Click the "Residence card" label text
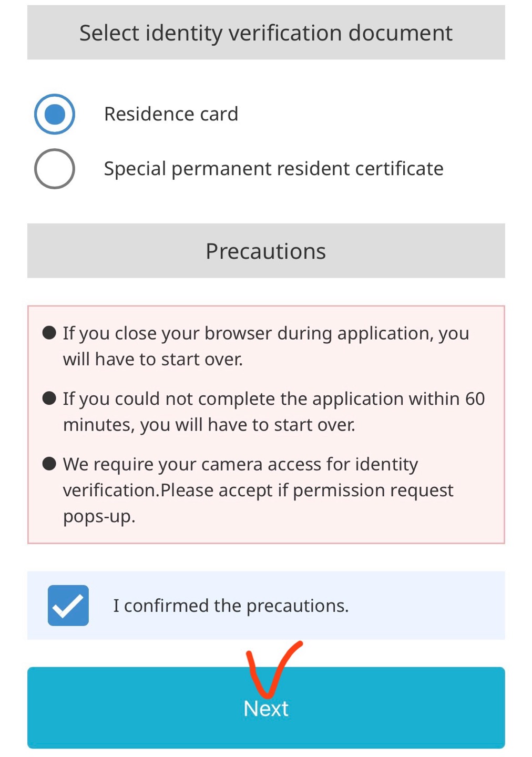The width and height of the screenshot is (532, 757). 171,114
